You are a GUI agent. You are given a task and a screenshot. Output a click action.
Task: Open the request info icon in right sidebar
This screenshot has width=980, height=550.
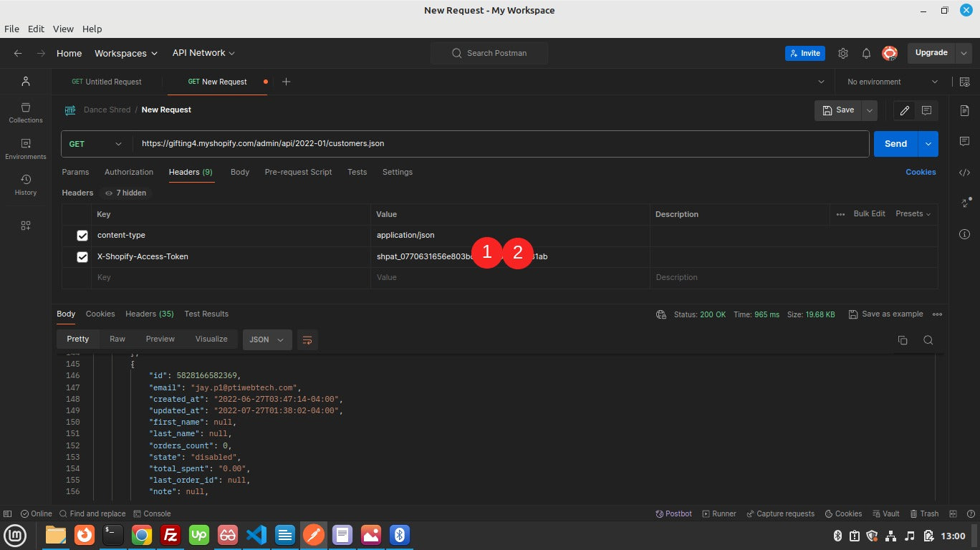964,234
